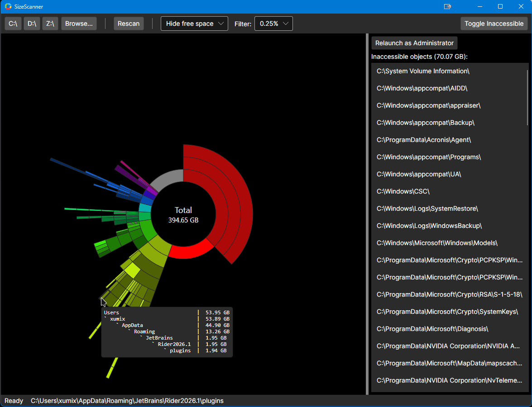Scan the C:\ drive
Screen dimensions: 532x407
[x=13, y=24]
